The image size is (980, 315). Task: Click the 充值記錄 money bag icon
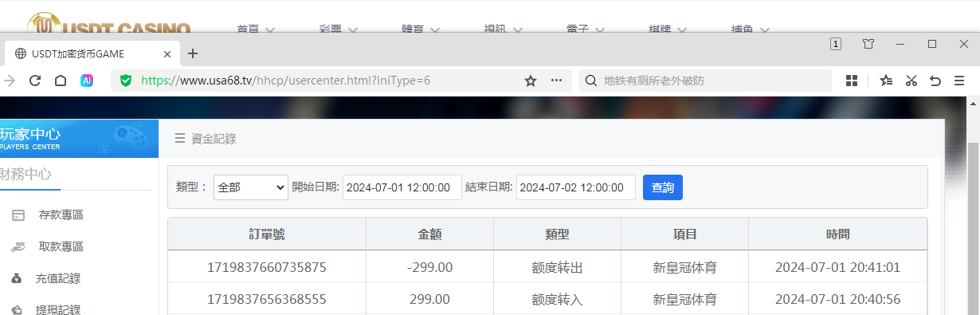17,279
